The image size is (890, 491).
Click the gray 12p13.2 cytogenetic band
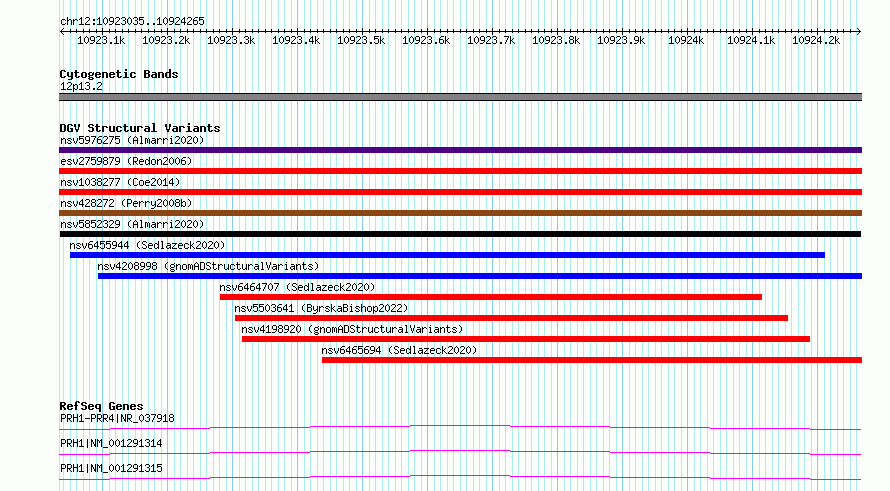pyautogui.click(x=460, y=97)
